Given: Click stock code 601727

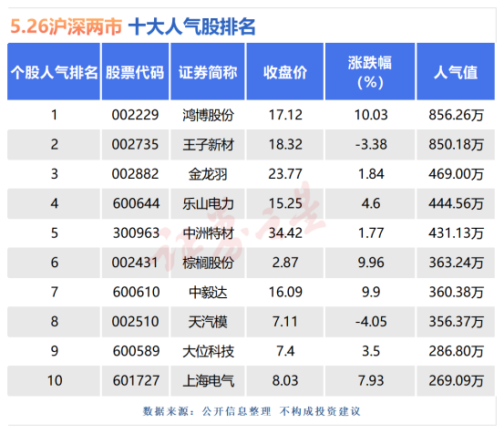Looking at the screenshot, I should pyautogui.click(x=136, y=381).
